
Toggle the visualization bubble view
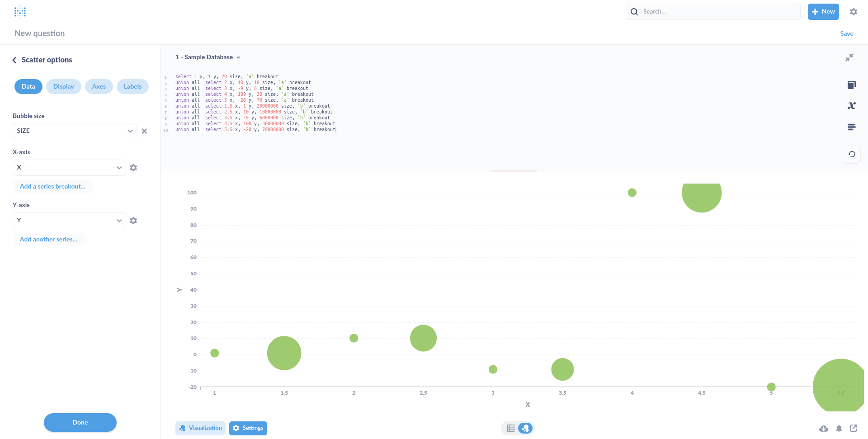click(x=526, y=428)
